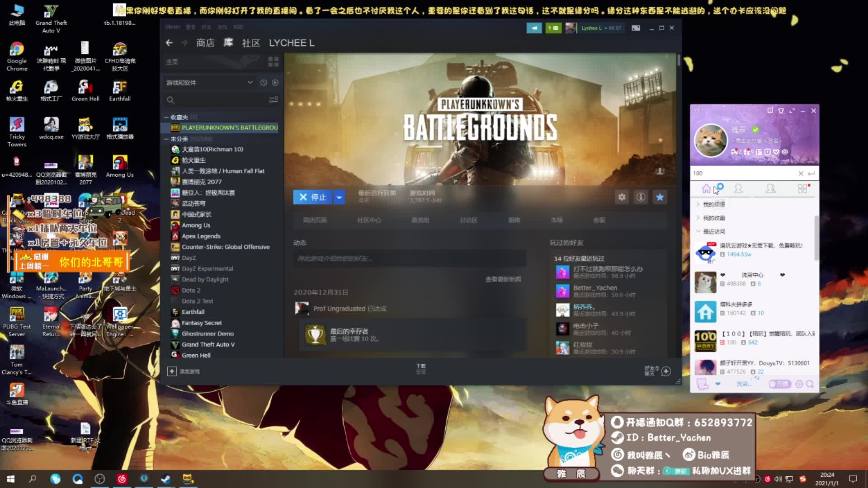Open the game info icon
The height and width of the screenshot is (488, 868).
tap(641, 197)
